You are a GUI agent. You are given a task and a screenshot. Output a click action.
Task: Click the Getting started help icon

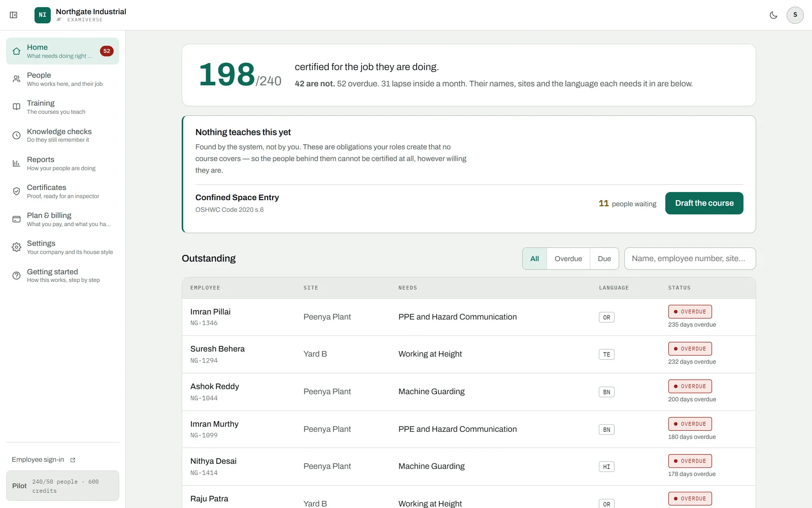[x=16, y=275]
